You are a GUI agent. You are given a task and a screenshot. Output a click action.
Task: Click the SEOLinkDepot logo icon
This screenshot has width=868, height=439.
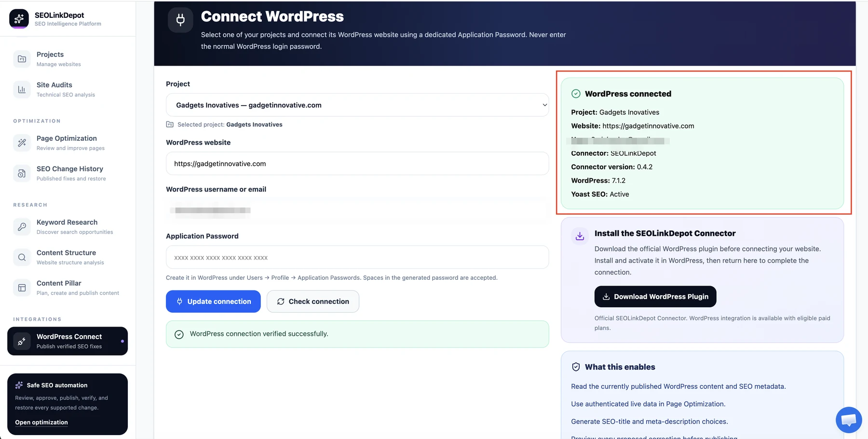19,19
